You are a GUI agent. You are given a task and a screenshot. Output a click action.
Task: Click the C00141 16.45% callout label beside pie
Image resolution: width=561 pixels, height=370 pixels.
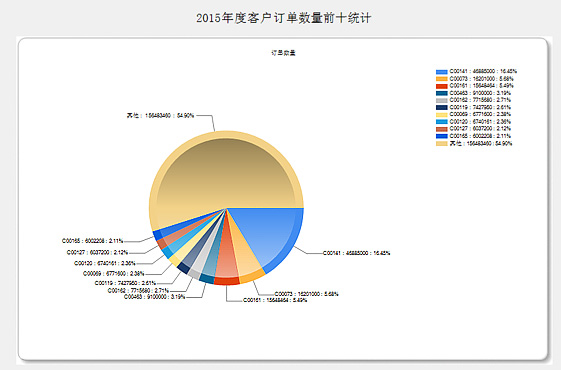point(356,253)
